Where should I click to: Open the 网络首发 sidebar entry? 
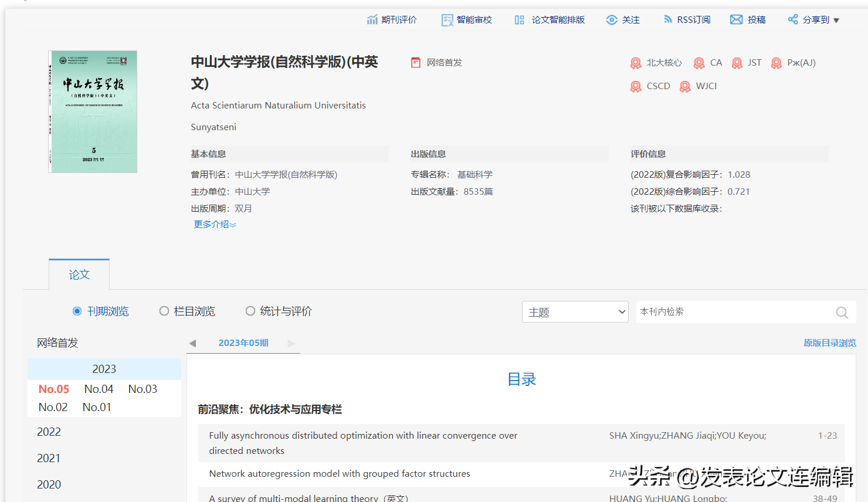point(57,343)
